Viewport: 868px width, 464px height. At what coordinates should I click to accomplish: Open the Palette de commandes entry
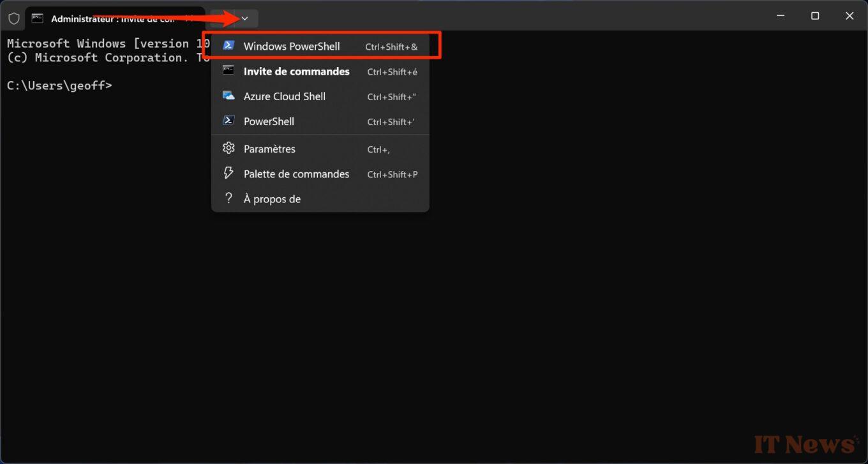(x=296, y=173)
